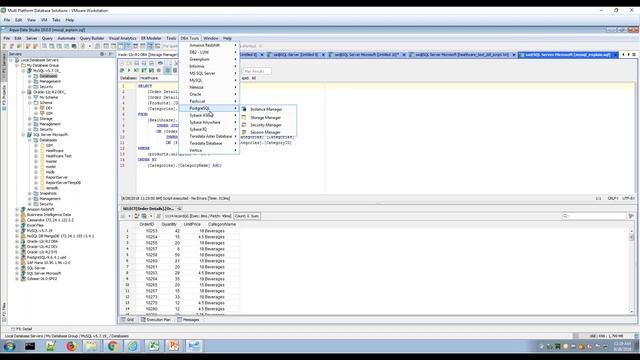Viewport: 640px width, 360px height.
Task: Collapse the My Database Group node
Action: 17,65
